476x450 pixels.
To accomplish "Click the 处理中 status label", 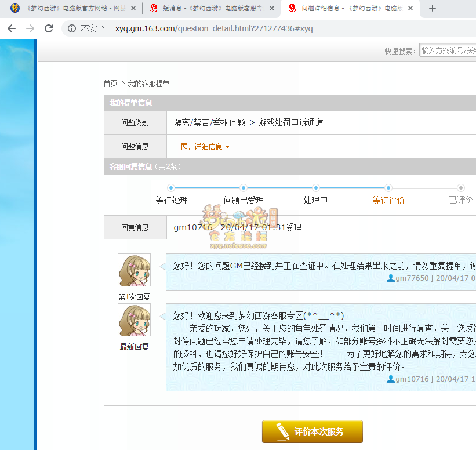I will tap(316, 201).
